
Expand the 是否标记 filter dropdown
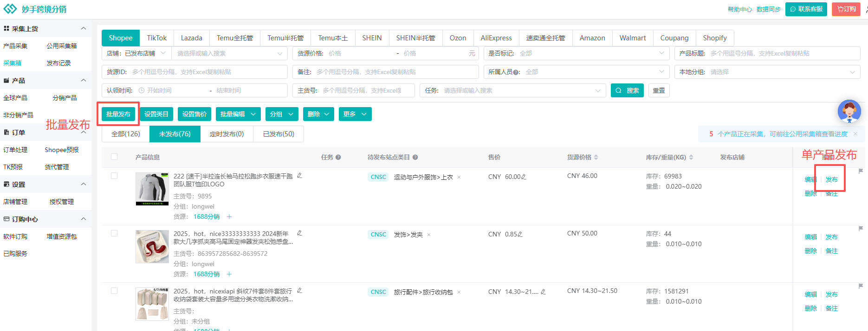661,53
